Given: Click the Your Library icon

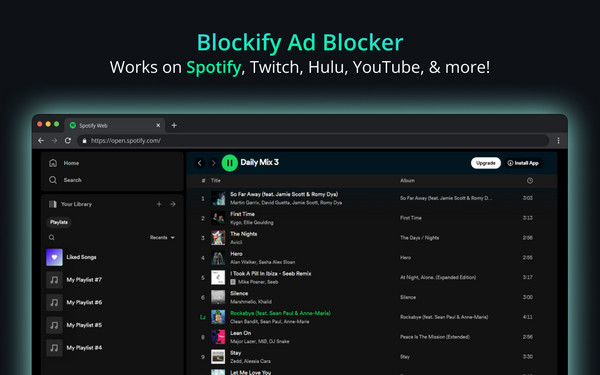Looking at the screenshot, I should coord(53,204).
